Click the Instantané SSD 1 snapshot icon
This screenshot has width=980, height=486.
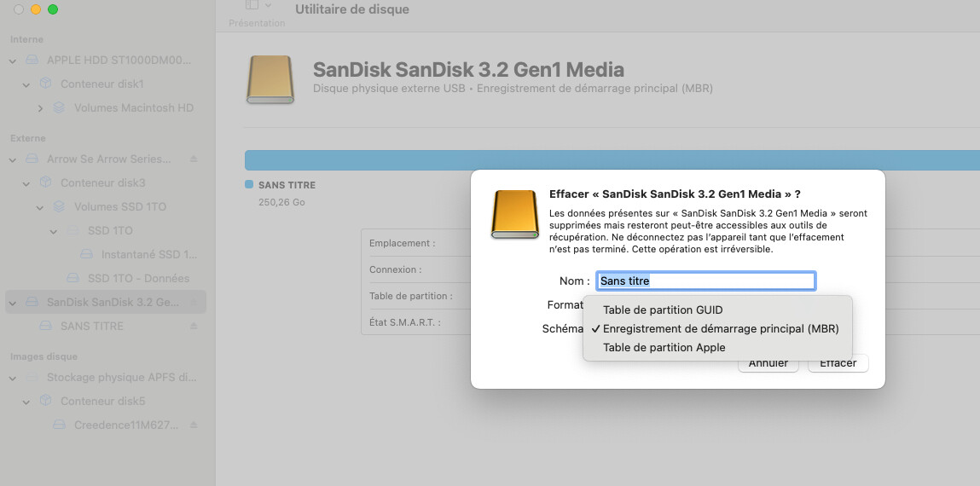(x=87, y=254)
